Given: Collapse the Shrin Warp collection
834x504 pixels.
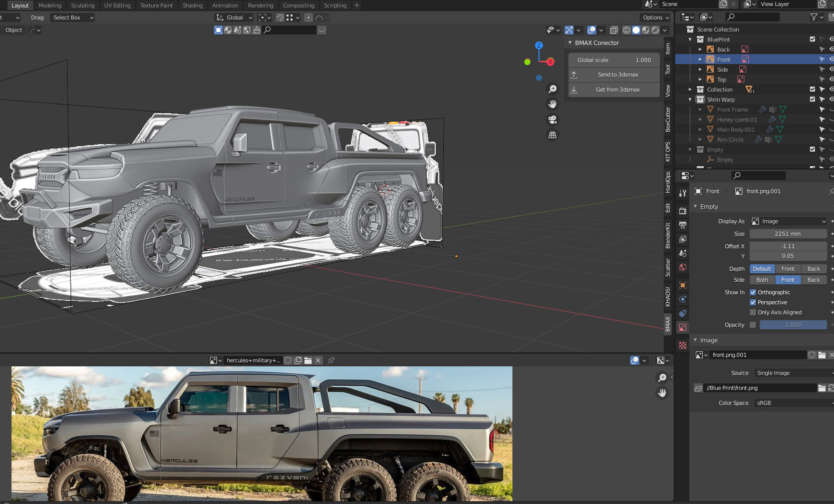Looking at the screenshot, I should (690, 100).
